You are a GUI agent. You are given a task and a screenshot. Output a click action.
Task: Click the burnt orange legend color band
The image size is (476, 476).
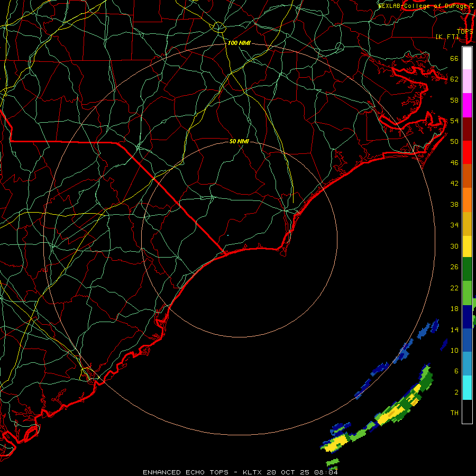pos(467,176)
